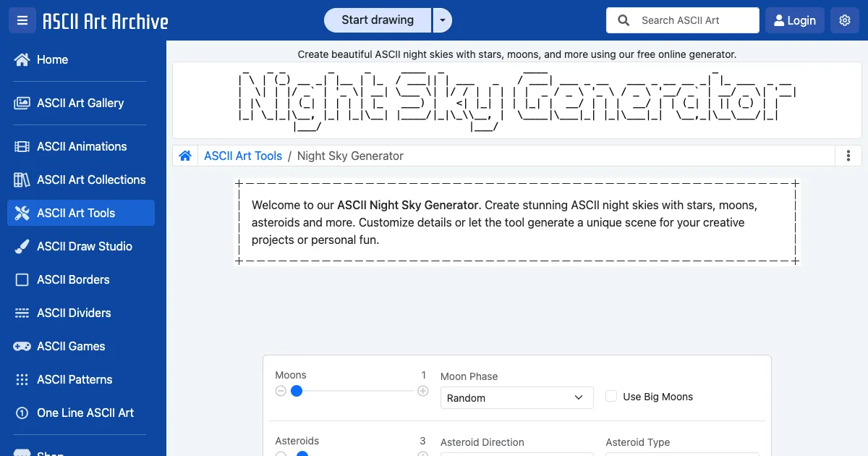Click the plus icon for Moons
Viewport: 868px width, 456px height.
coord(423,391)
